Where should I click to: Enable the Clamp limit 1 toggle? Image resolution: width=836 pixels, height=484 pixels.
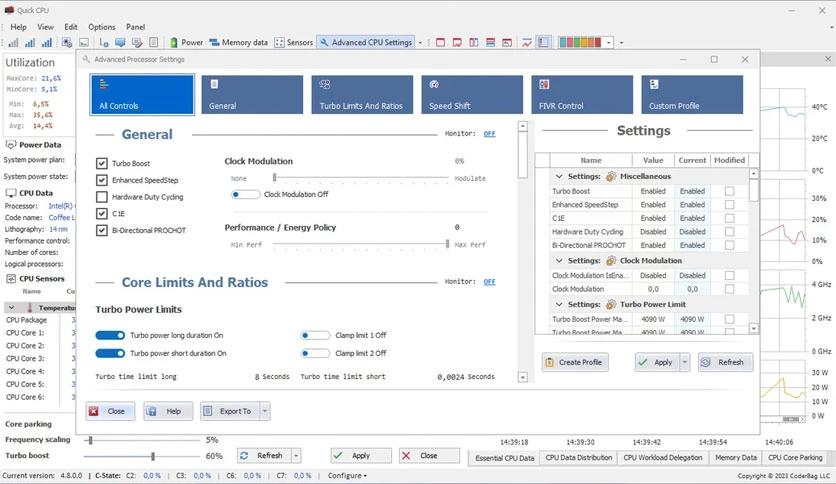point(315,335)
